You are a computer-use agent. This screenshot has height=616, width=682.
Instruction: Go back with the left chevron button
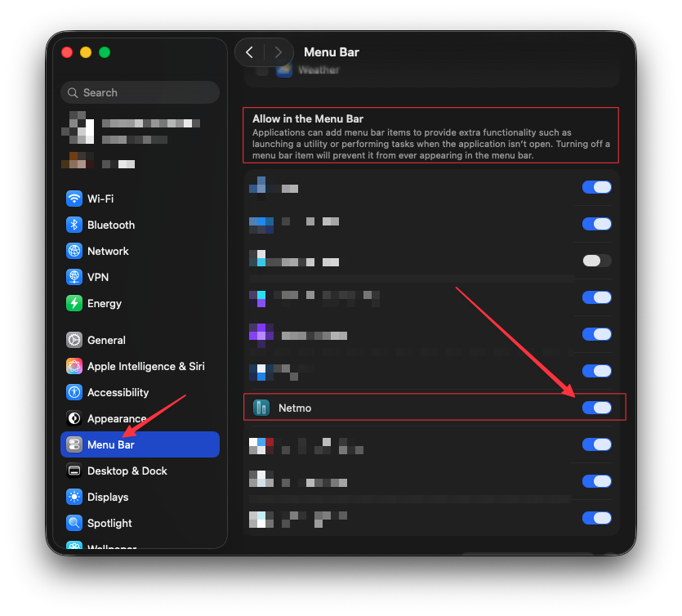[250, 52]
